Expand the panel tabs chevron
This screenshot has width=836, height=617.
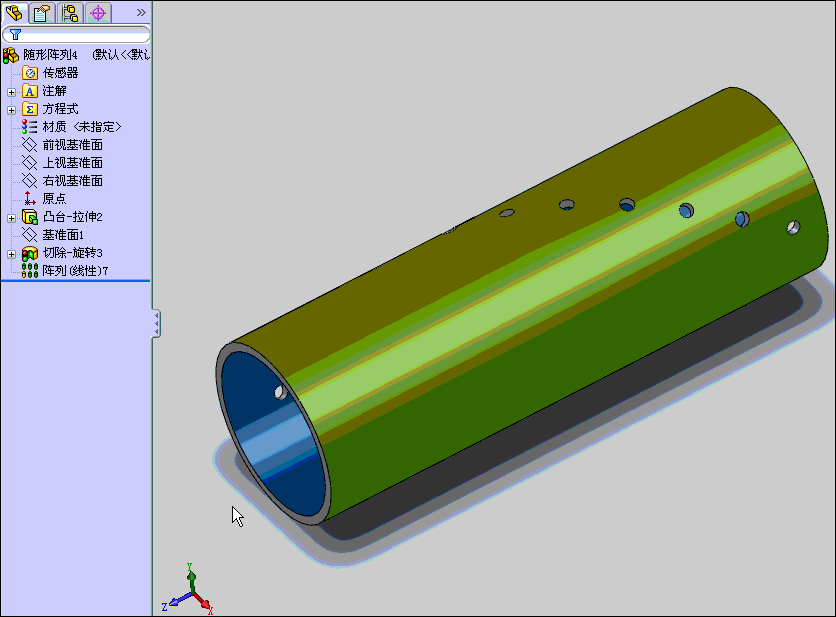(141, 12)
